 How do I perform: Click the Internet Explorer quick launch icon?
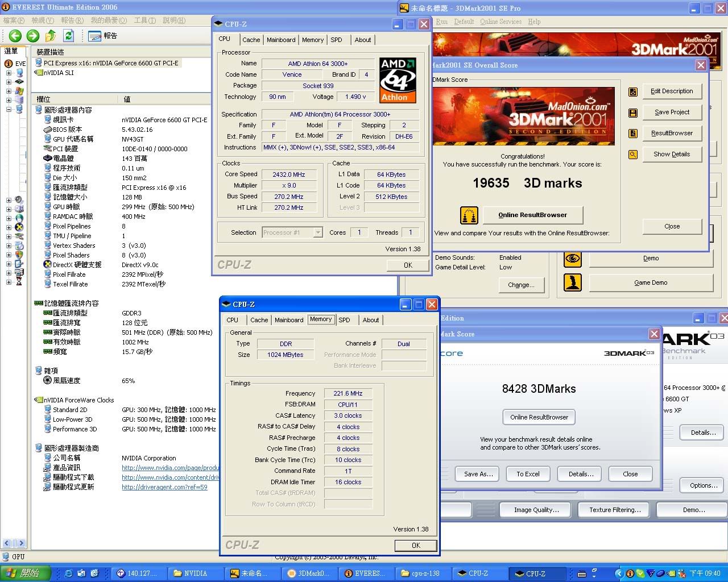click(x=69, y=573)
